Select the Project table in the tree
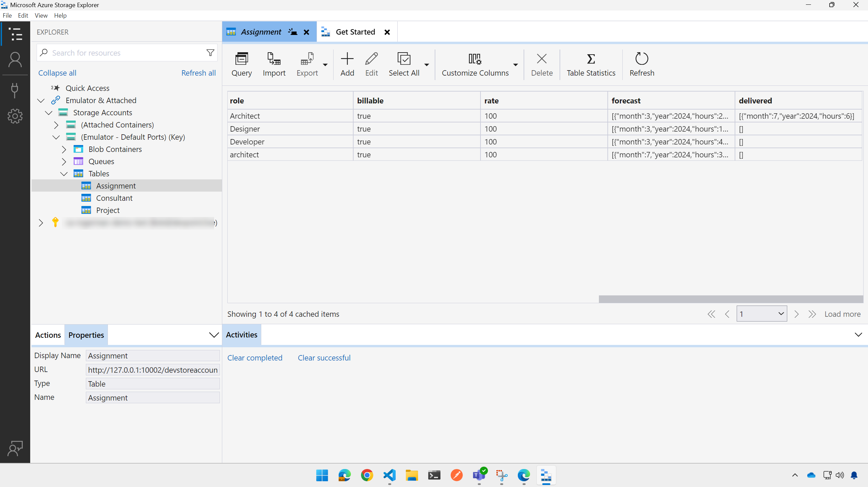The width and height of the screenshot is (868, 487). 108,210
